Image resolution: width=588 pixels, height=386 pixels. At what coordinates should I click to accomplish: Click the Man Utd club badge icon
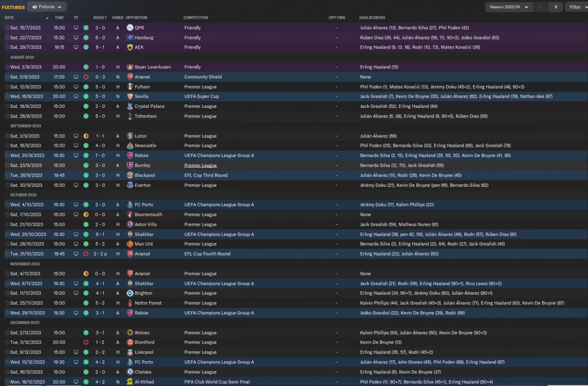click(130, 244)
